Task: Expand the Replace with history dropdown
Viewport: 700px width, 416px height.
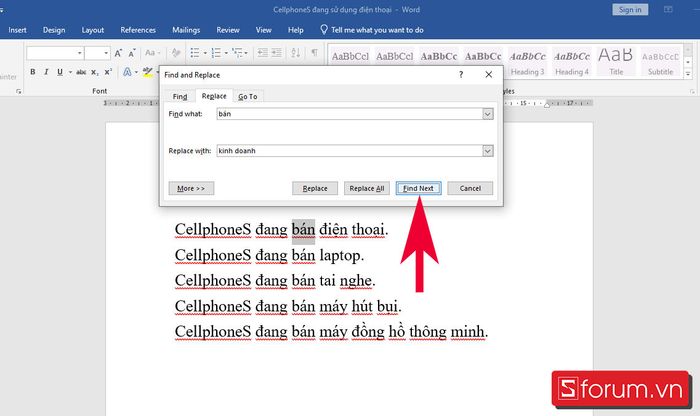Action: pos(488,151)
